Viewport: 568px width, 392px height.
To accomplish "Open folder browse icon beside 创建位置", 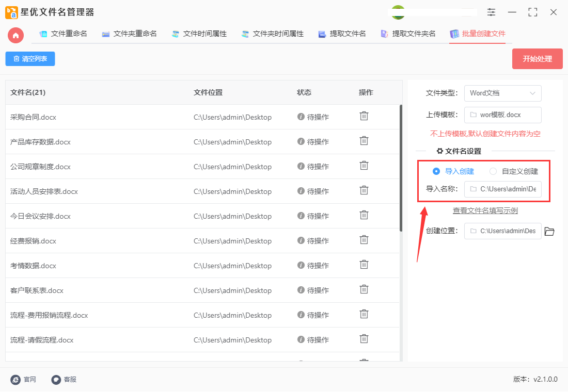I will click(x=549, y=231).
